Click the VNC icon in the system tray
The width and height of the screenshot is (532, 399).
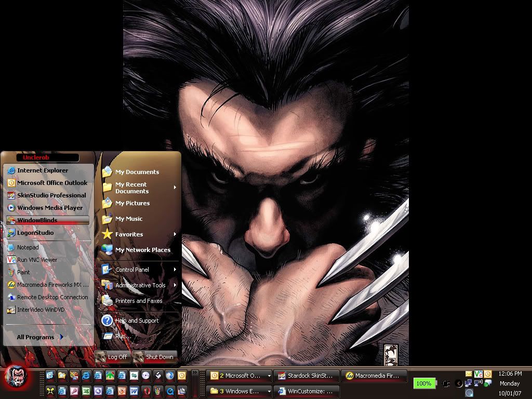point(478,374)
